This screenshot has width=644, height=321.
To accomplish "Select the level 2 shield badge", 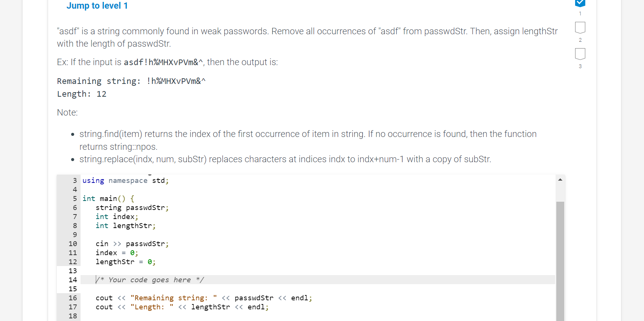I will pos(580,27).
